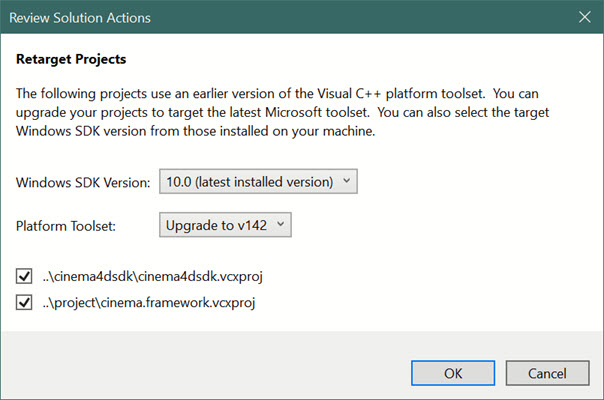Open the Platform Toolset dropdown
The width and height of the screenshot is (604, 400).
(x=225, y=225)
